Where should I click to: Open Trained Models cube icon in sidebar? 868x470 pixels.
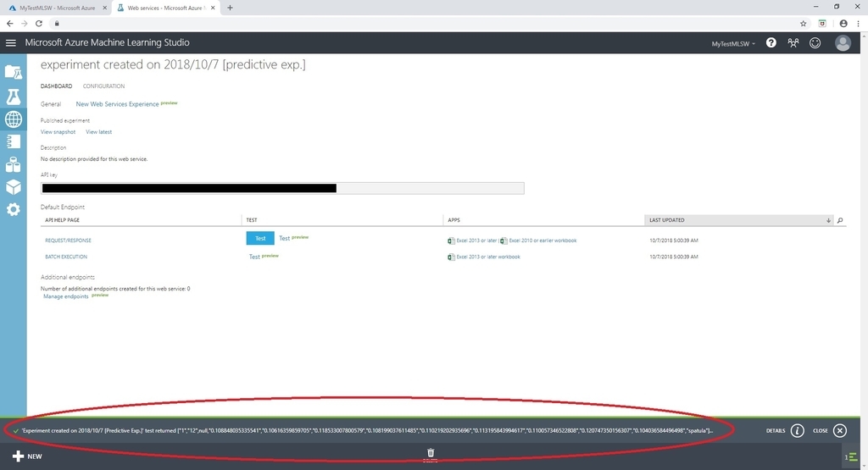click(x=14, y=187)
